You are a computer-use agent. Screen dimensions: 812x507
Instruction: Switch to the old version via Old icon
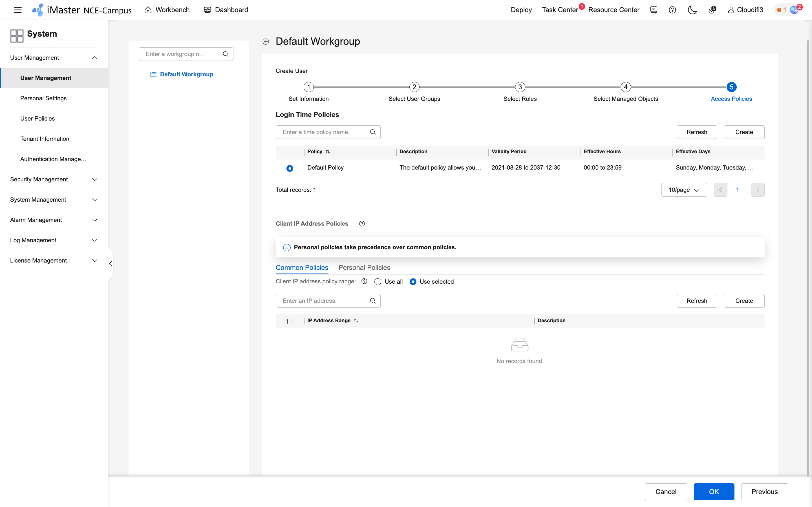pyautogui.click(x=653, y=10)
